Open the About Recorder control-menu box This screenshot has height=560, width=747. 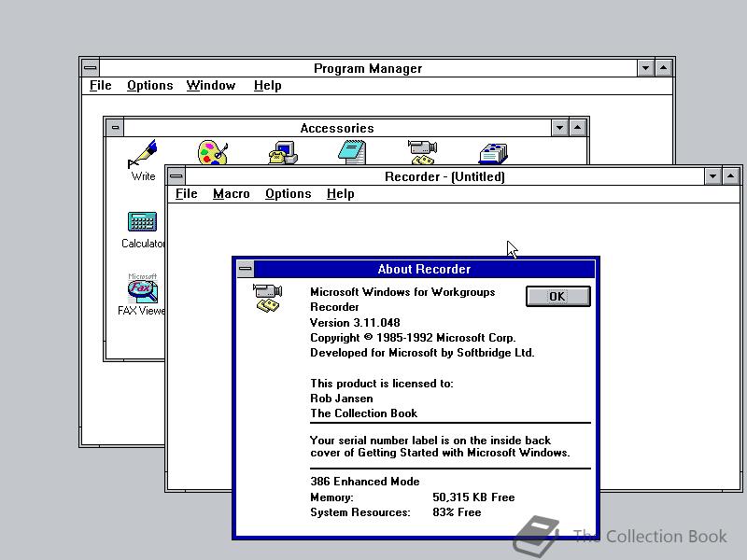point(246,269)
